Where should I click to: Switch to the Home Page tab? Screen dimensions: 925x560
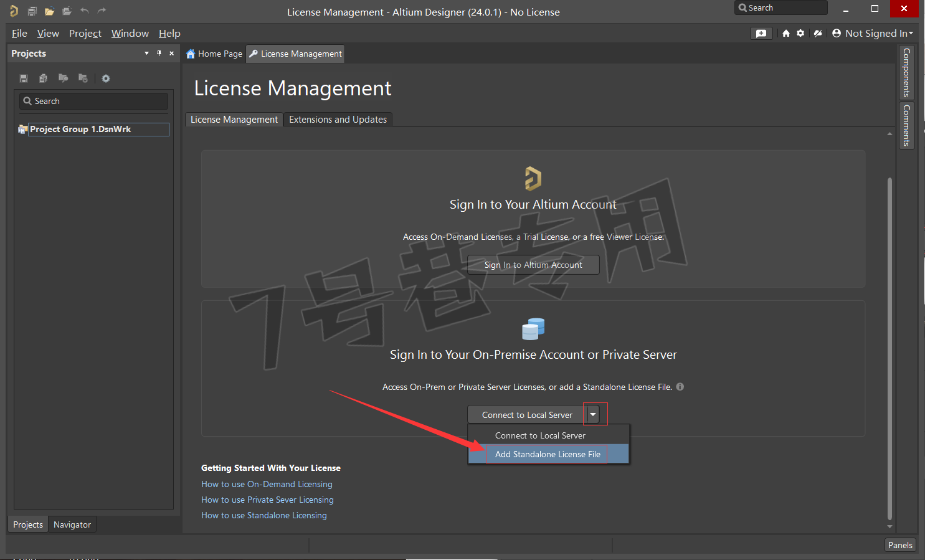(214, 54)
